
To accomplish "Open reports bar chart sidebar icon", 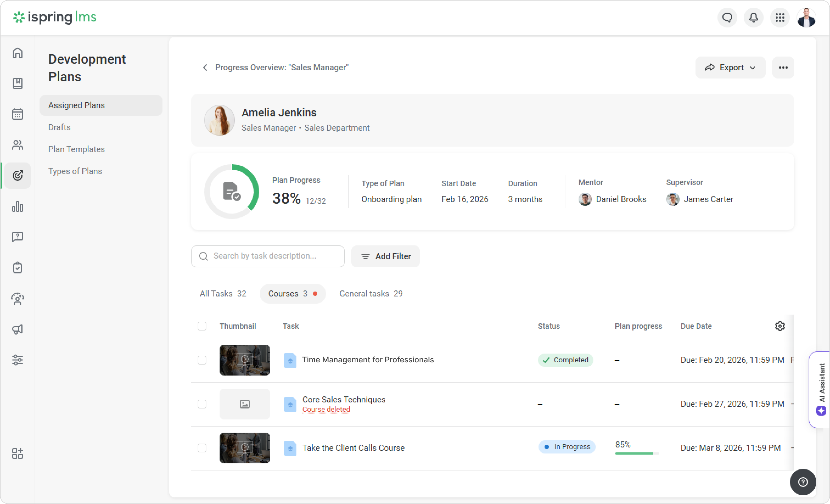I will coord(18,206).
